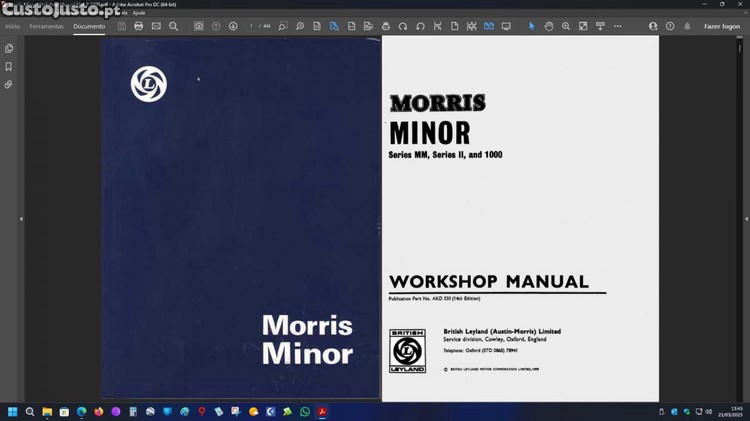Click the email envelope icon

click(156, 26)
